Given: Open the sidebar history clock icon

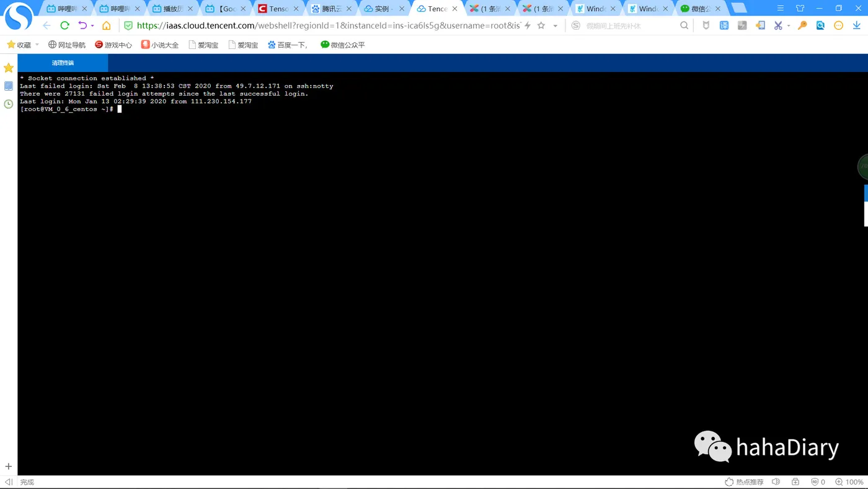Looking at the screenshot, I should tap(9, 104).
